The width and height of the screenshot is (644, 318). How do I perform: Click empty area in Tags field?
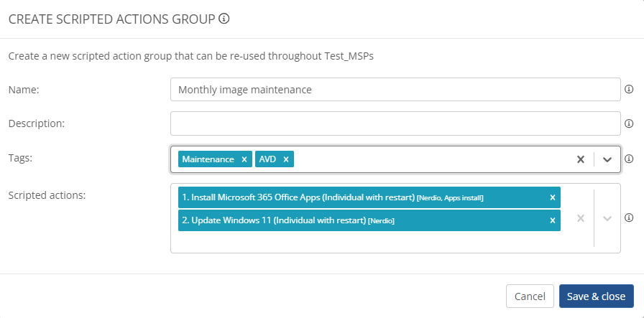tap(431, 159)
